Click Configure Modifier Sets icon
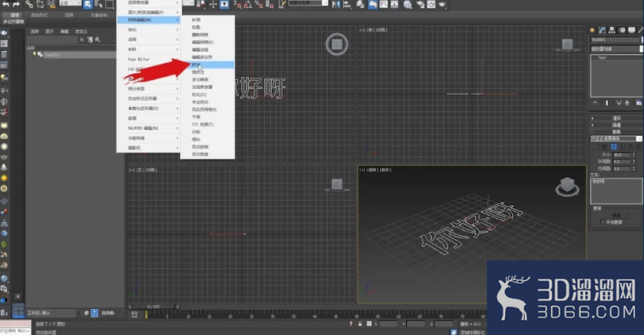 click(639, 103)
